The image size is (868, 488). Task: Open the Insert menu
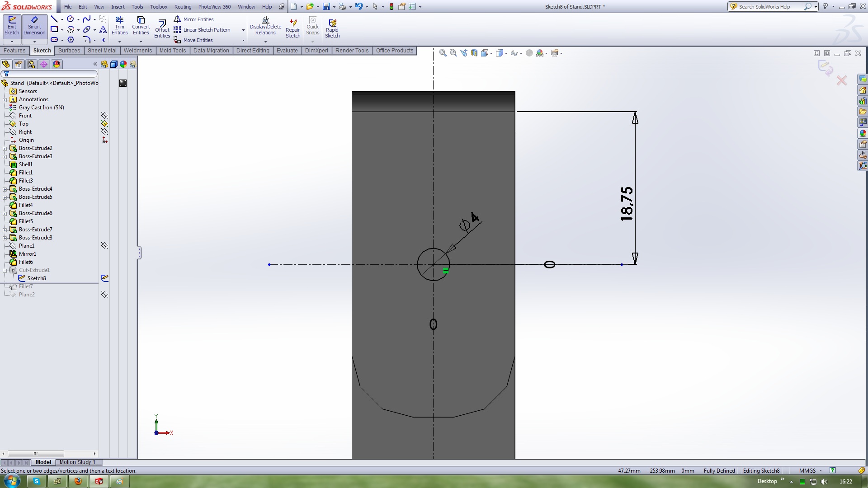click(x=118, y=7)
